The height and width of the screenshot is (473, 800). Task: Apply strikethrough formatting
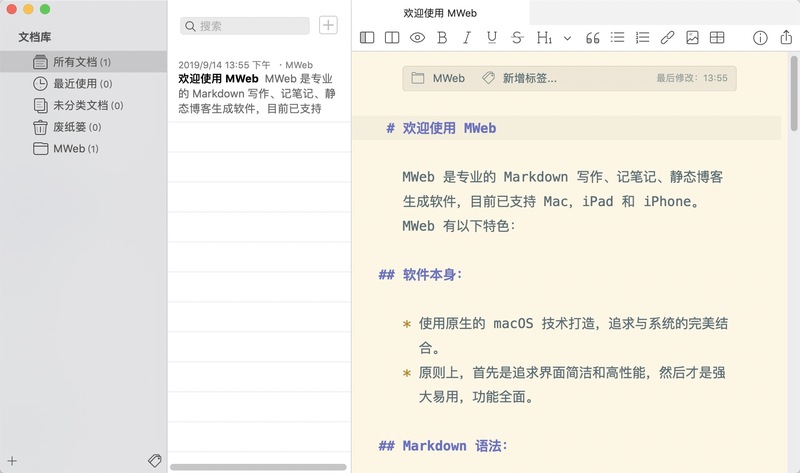coord(517,38)
